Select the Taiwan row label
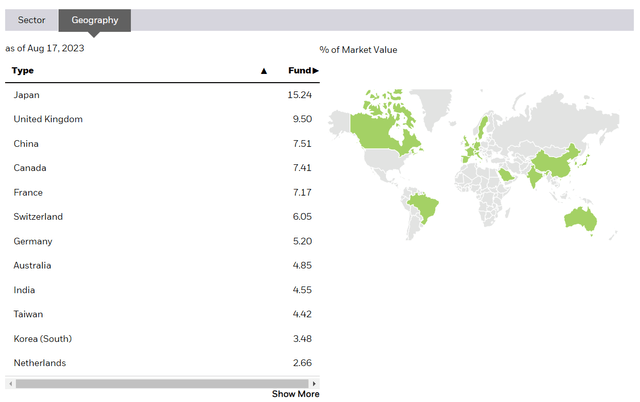The height and width of the screenshot is (402, 640). pyautogui.click(x=28, y=314)
